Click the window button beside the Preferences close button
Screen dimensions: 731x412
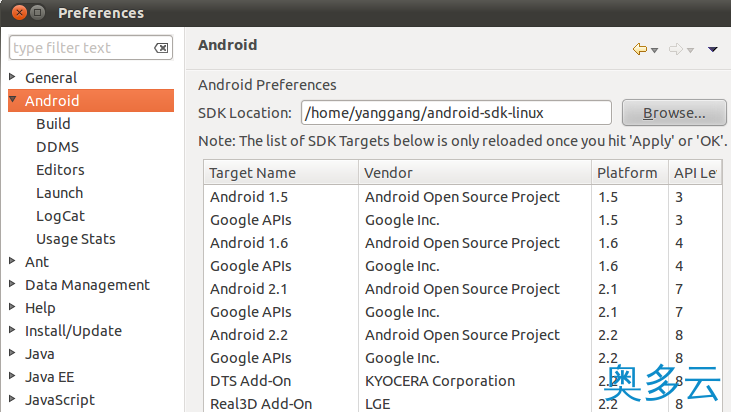pos(38,13)
